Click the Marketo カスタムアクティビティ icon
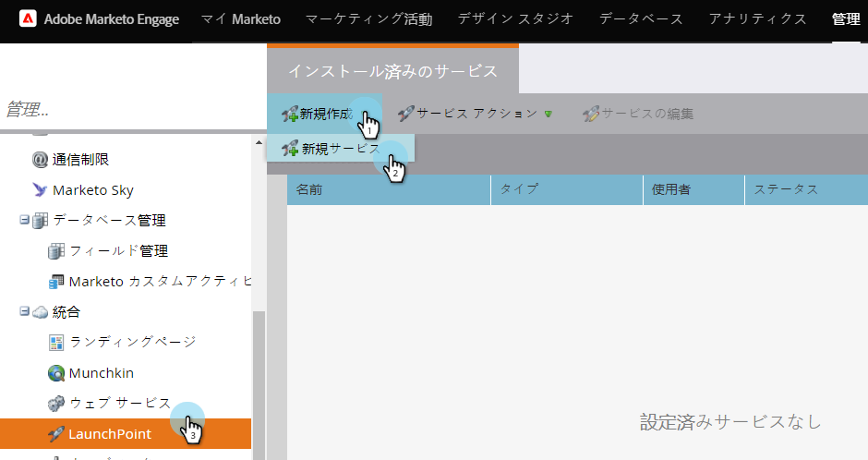This screenshot has height=460, width=868. 56,282
